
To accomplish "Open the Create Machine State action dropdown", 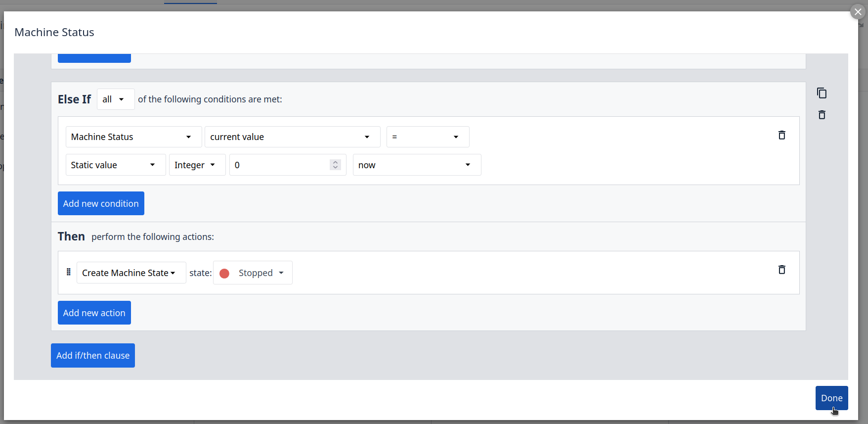I will (131, 273).
